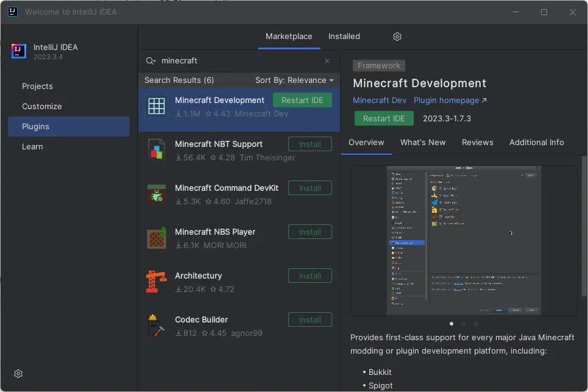The height and width of the screenshot is (392, 588).
Task: Select the Codec Builder result title
Action: tap(201, 319)
